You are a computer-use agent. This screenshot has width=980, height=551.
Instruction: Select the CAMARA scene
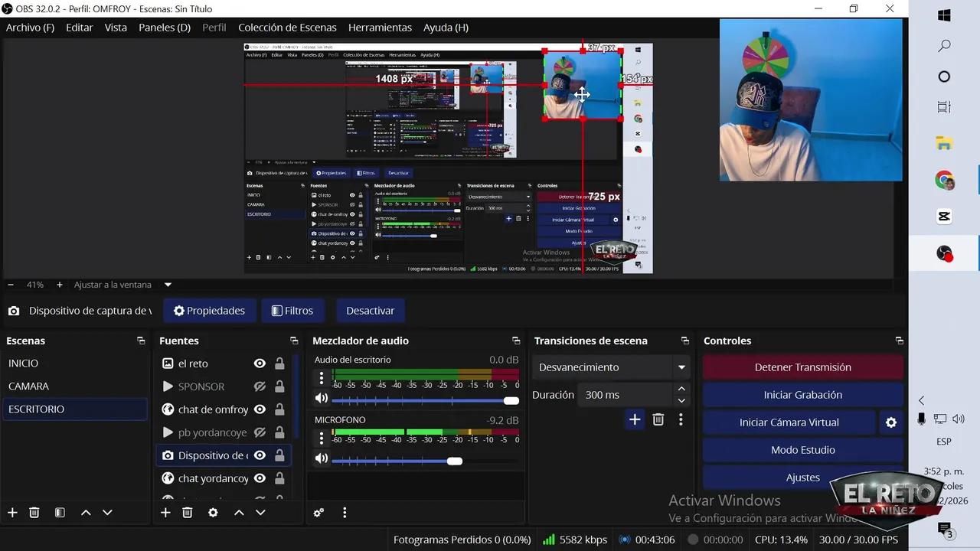tap(74, 386)
